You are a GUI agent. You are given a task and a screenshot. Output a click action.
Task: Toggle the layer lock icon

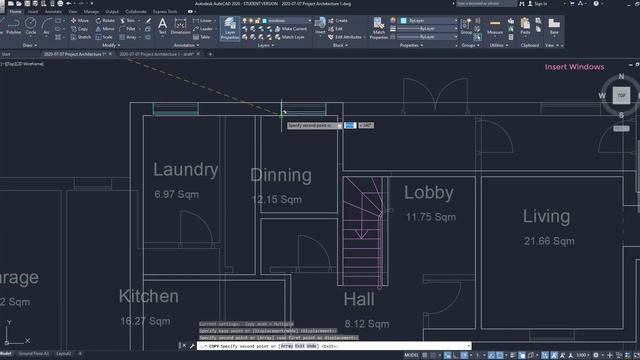(x=257, y=20)
